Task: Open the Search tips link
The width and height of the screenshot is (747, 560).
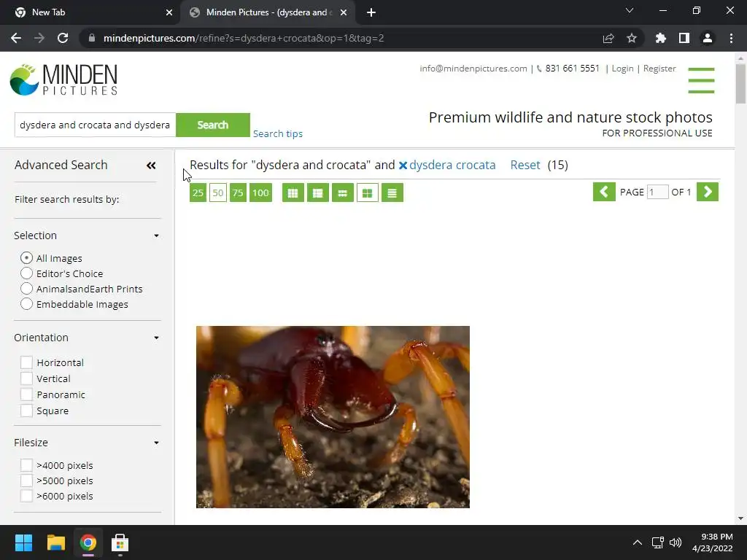Action: click(278, 134)
